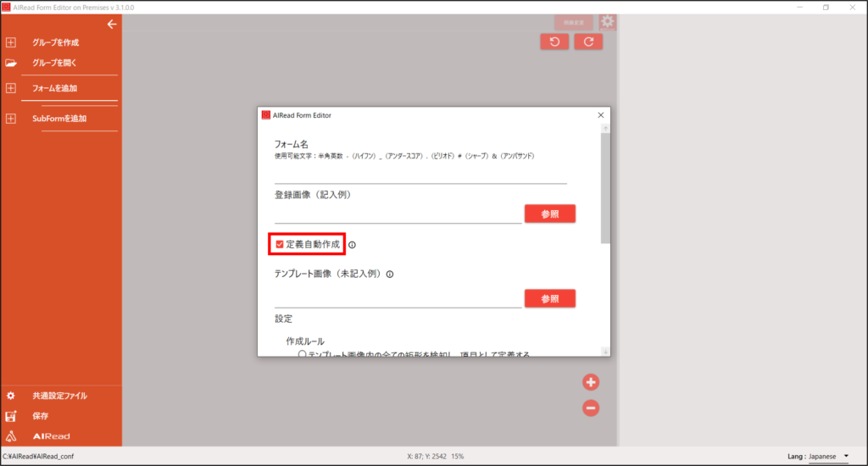Viewport: 868px width, 466px height.
Task: Zoom out with the minus circle
Action: 591,408
